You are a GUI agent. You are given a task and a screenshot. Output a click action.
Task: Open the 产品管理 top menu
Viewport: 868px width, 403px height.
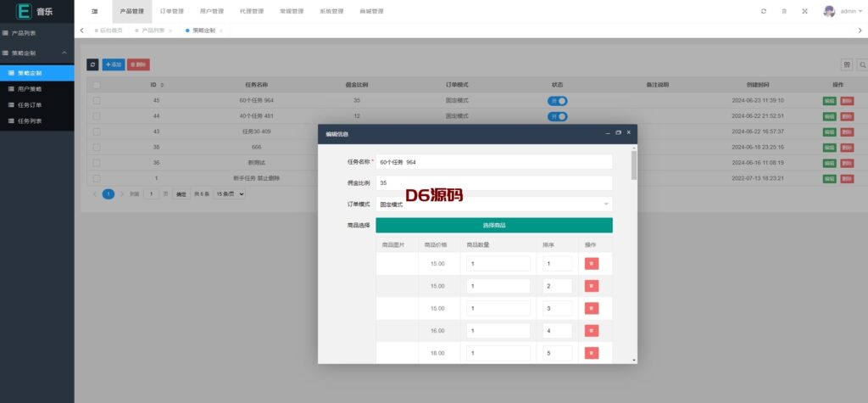(131, 11)
